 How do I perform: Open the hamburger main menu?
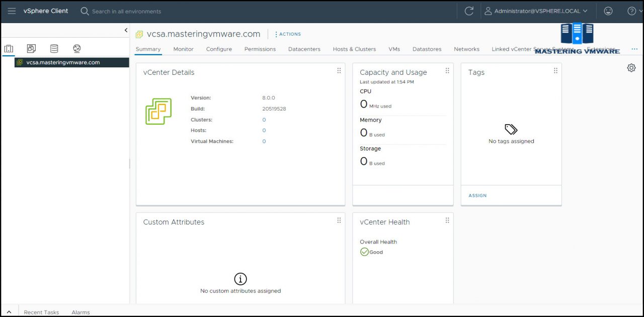[x=12, y=11]
